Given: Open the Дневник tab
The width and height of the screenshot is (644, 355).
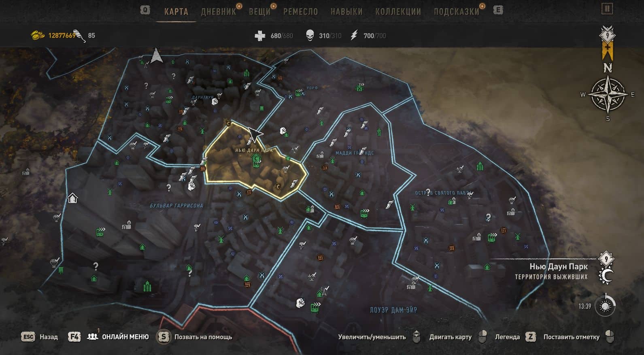Looking at the screenshot, I should click(219, 11).
